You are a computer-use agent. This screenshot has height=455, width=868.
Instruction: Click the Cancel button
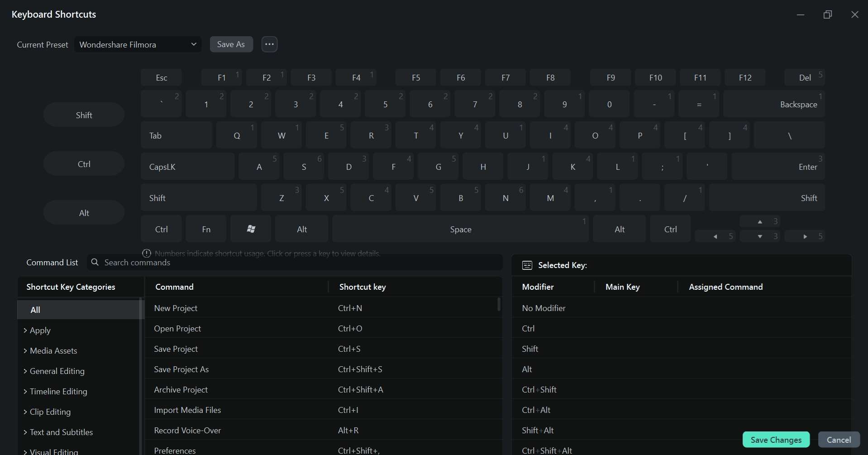point(839,440)
